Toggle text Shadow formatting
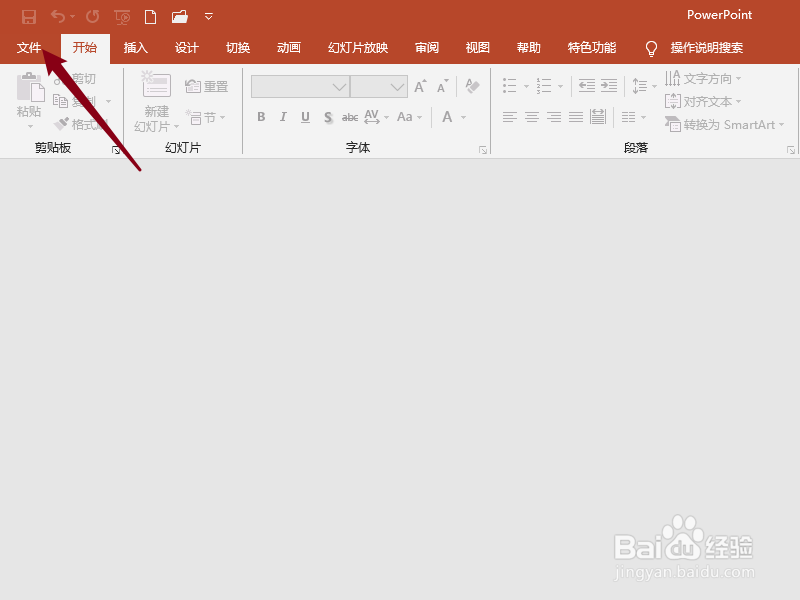This screenshot has width=800, height=600. coord(328,118)
